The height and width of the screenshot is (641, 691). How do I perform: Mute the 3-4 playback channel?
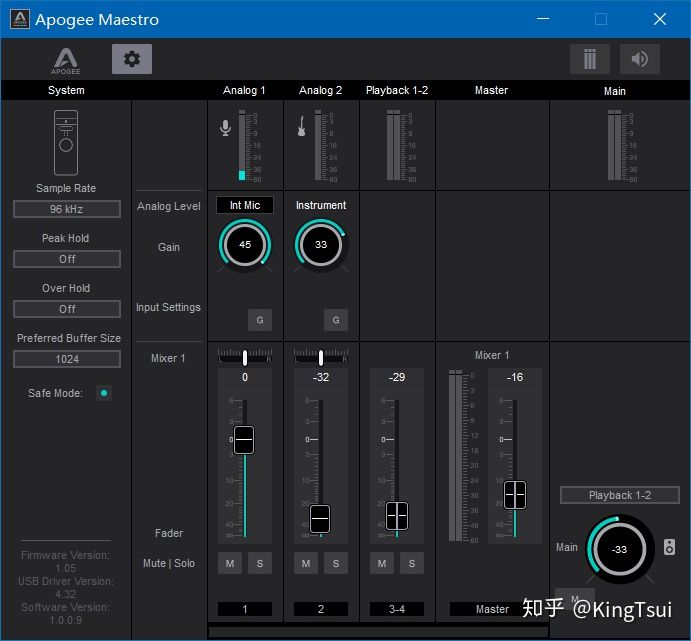(x=382, y=564)
